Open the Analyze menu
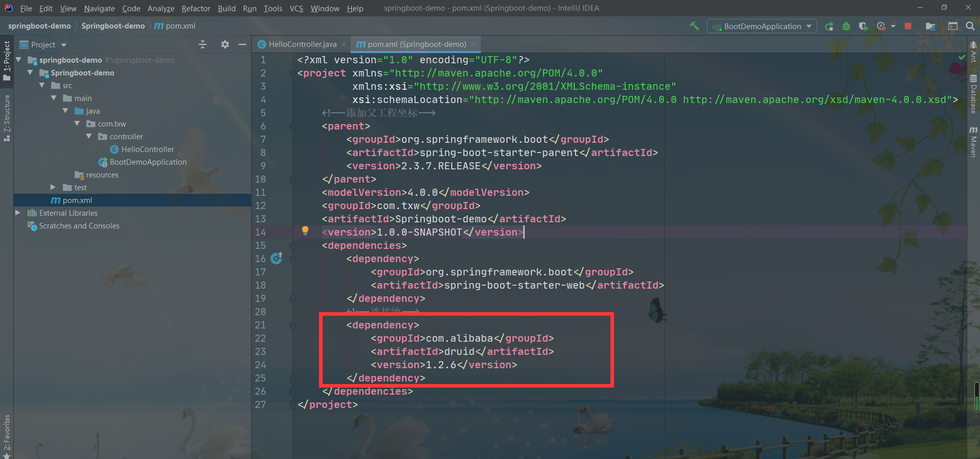The image size is (980, 459). [161, 8]
